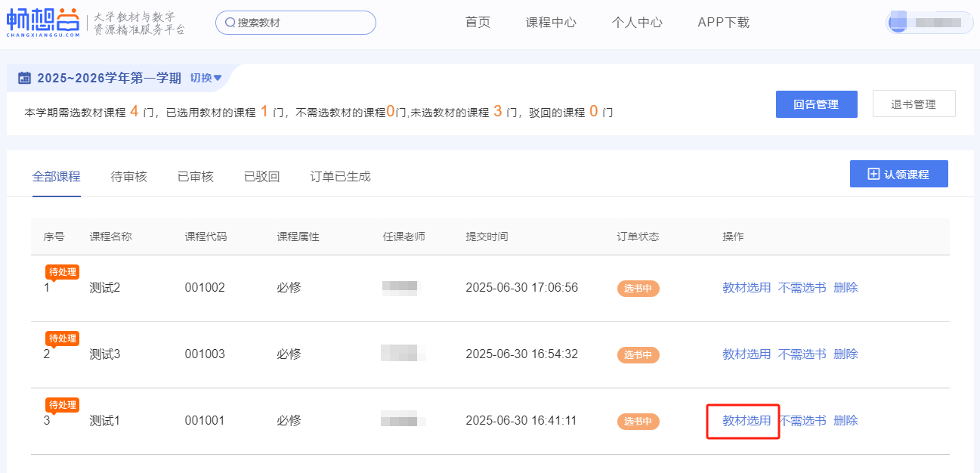Click the user avatar in header
Screen dimensions: 980x473
click(898, 23)
